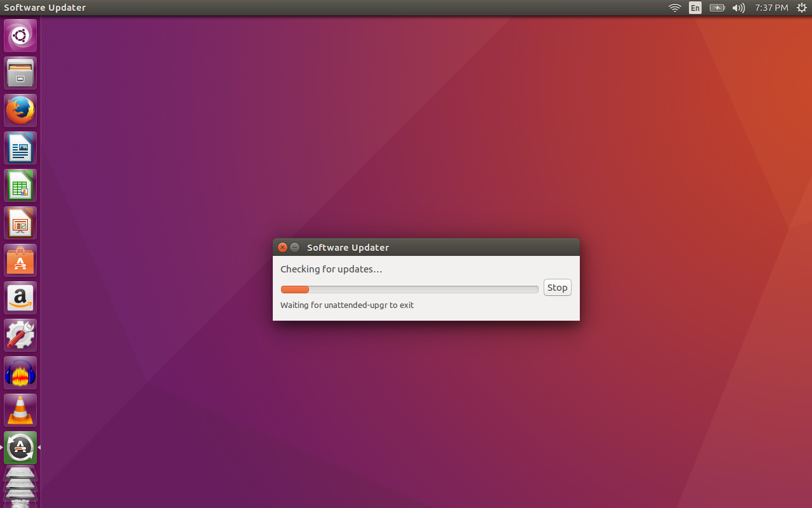Launch Firefox from the launcher
The width and height of the screenshot is (812, 508).
tap(20, 109)
